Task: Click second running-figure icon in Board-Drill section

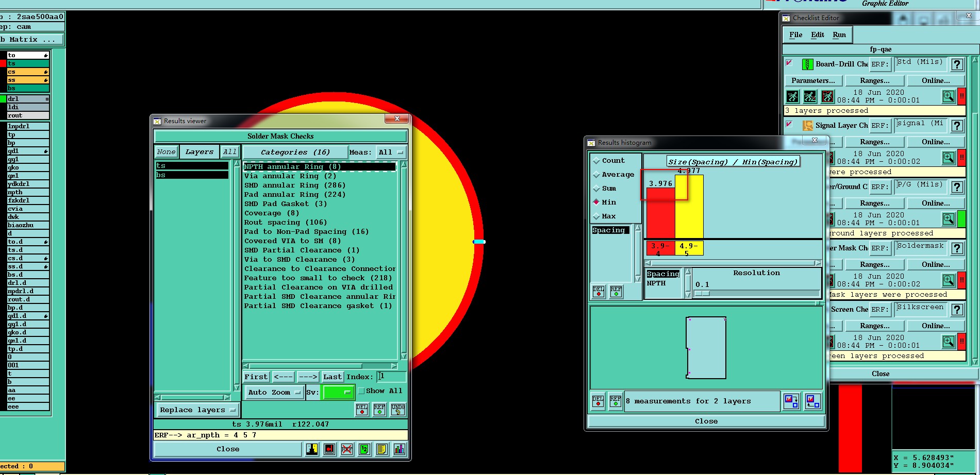Action: [x=810, y=96]
